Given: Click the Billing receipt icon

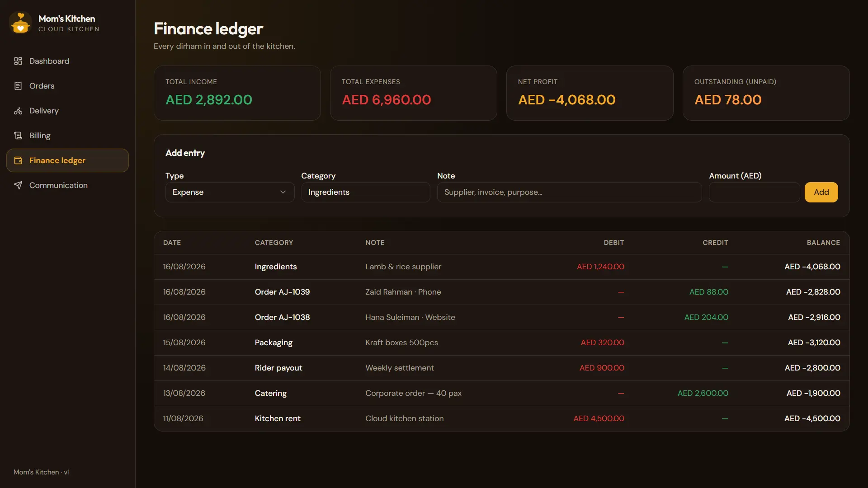Looking at the screenshot, I should [x=18, y=136].
